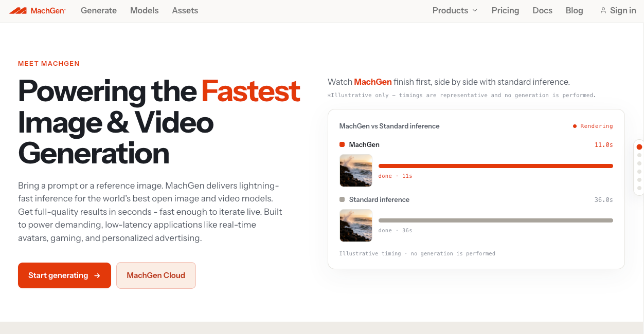The height and width of the screenshot is (334, 644).
Task: Open the Standard inference wave thumbnail
Action: point(356,225)
